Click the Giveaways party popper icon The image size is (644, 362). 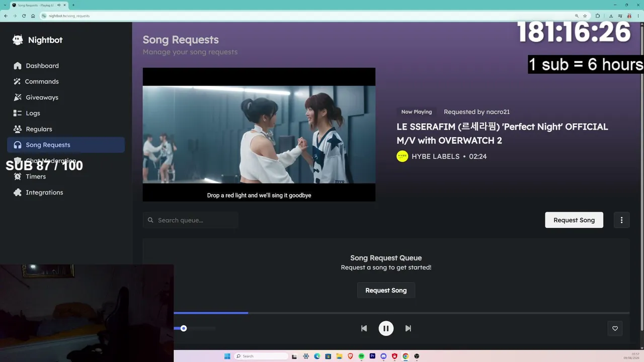18,98
